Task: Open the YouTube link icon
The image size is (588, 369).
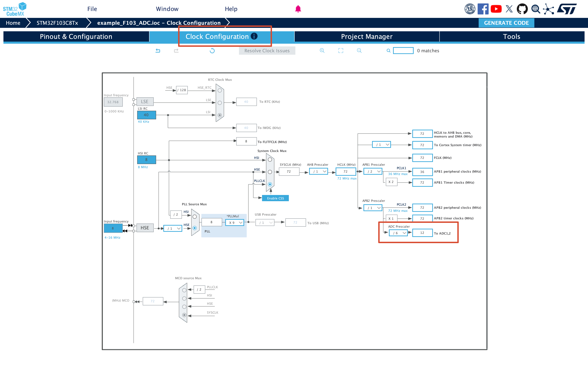Action: point(496,9)
